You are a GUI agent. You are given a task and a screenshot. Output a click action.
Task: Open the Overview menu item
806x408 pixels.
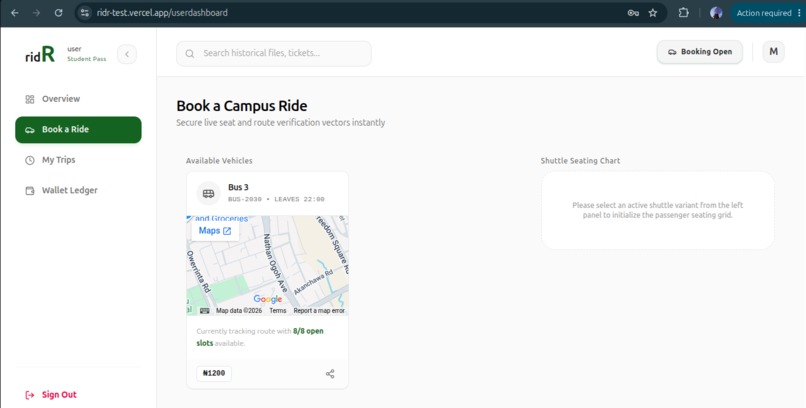78,99
